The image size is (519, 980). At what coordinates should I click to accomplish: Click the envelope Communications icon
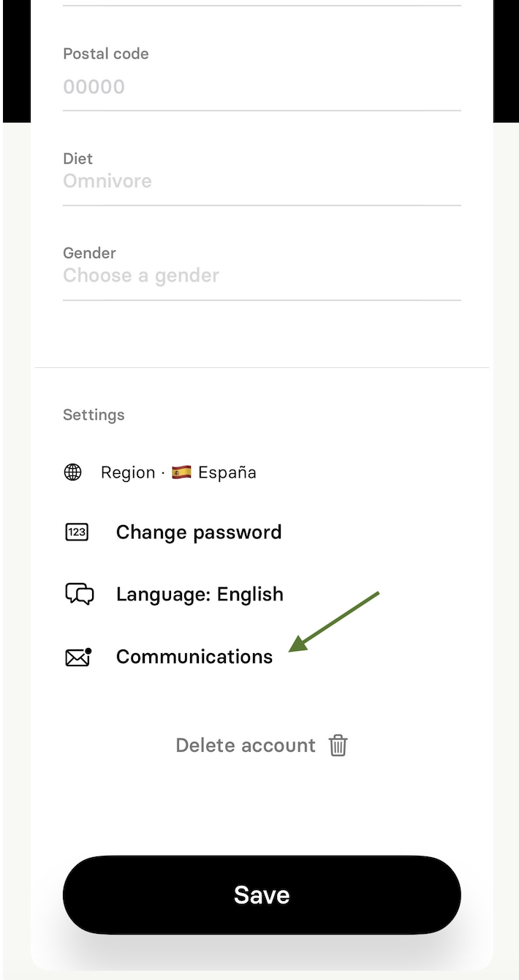(x=78, y=657)
